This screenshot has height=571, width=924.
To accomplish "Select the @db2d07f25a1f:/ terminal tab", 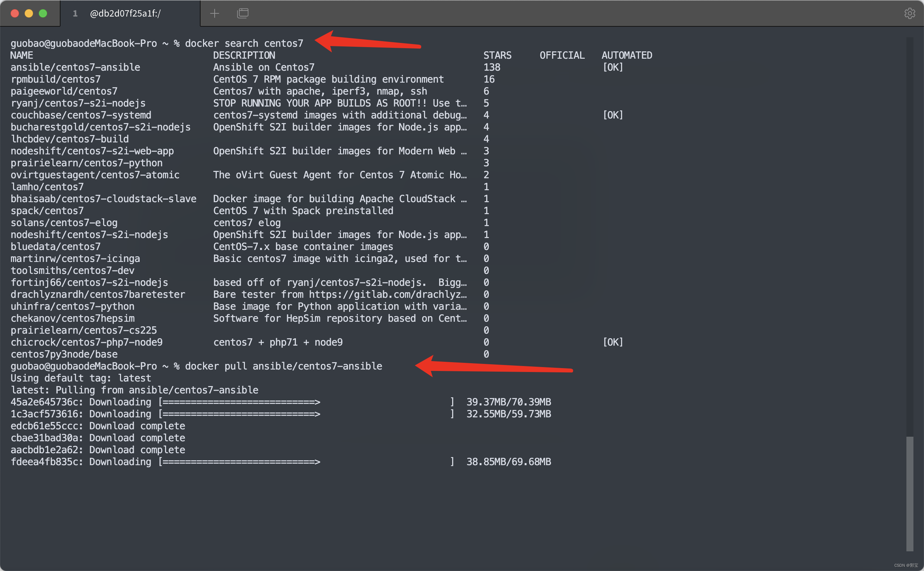I will click(x=125, y=13).
